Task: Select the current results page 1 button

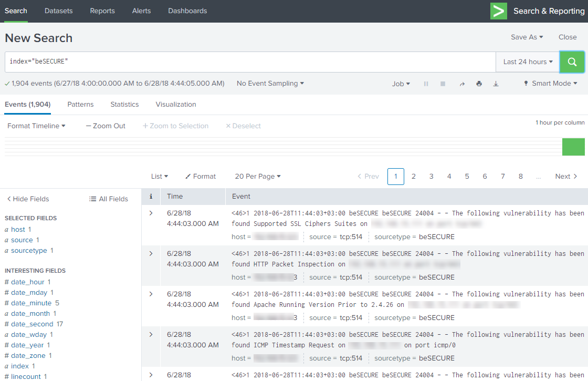Action: tap(396, 177)
